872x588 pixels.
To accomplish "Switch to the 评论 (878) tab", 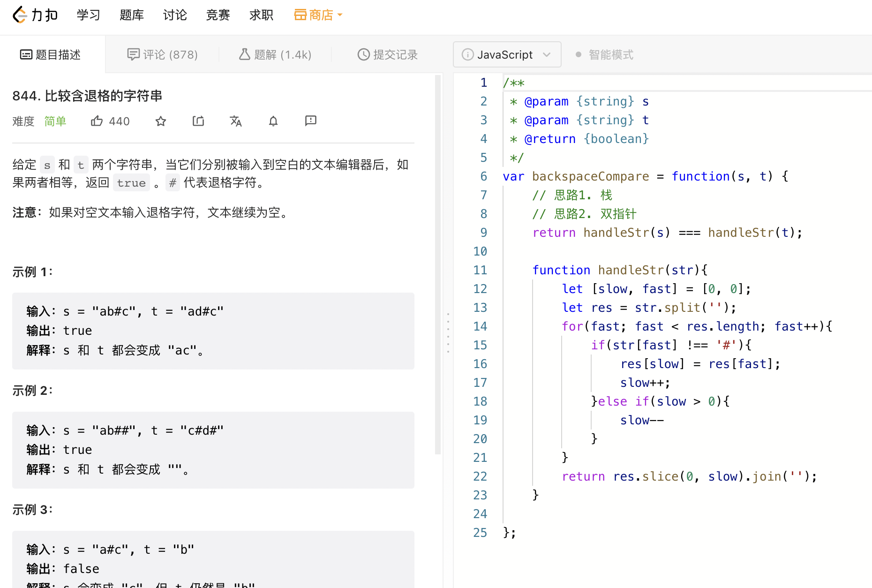I will pyautogui.click(x=163, y=55).
